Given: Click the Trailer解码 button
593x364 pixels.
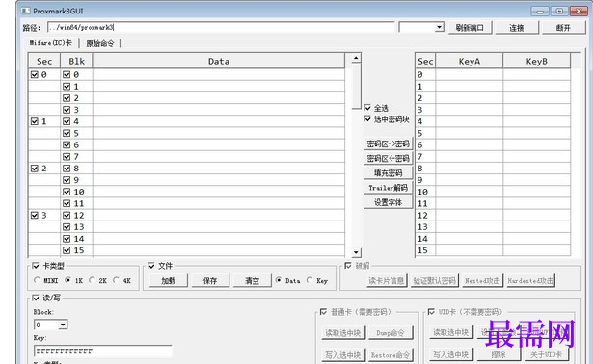Looking at the screenshot, I should 388,188.
